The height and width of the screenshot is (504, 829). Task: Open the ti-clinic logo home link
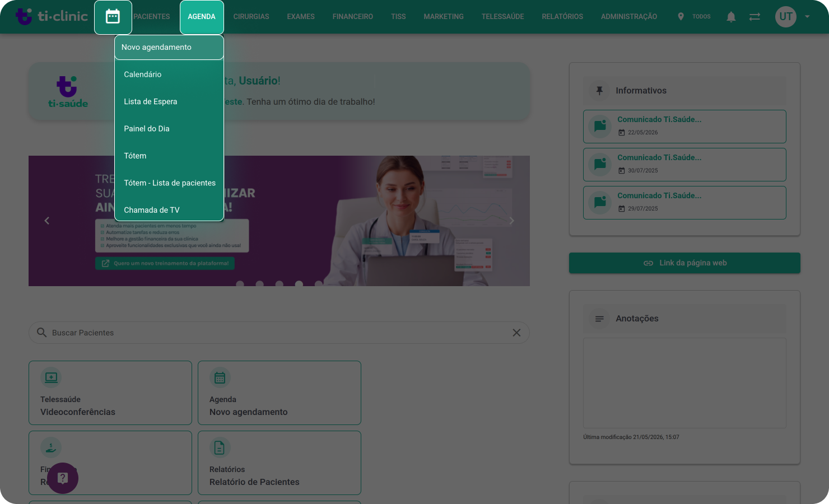point(52,16)
